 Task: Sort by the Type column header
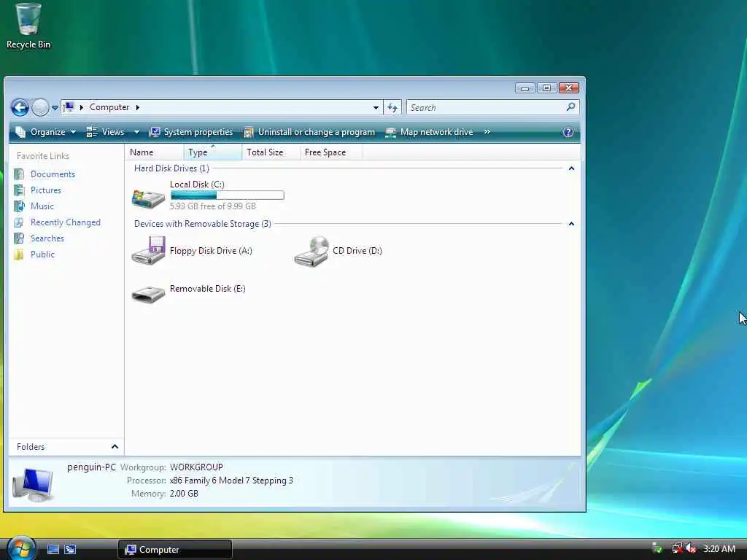click(x=212, y=152)
